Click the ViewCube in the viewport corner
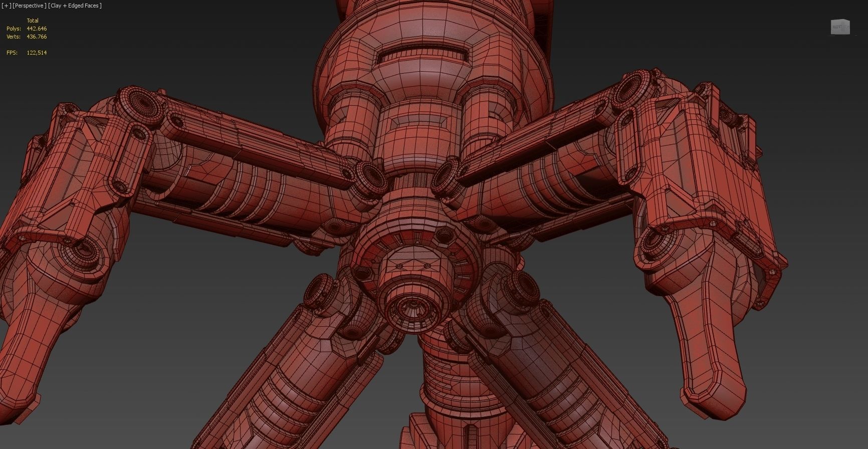868x449 pixels. (840, 27)
